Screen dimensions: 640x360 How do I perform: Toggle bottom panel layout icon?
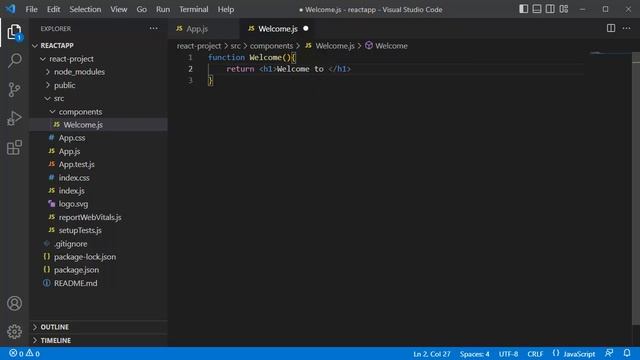click(537, 9)
